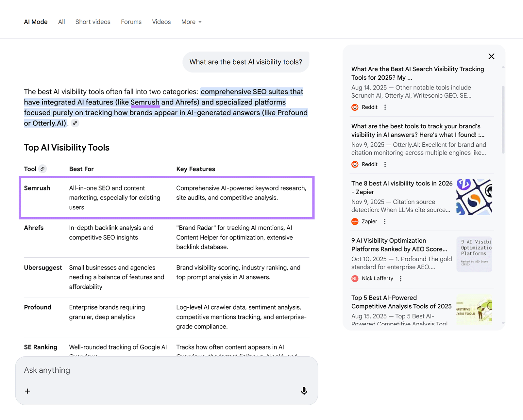Click the Reddit icon under the second sidebar result
The height and width of the screenshot is (420, 523).
pyautogui.click(x=355, y=164)
